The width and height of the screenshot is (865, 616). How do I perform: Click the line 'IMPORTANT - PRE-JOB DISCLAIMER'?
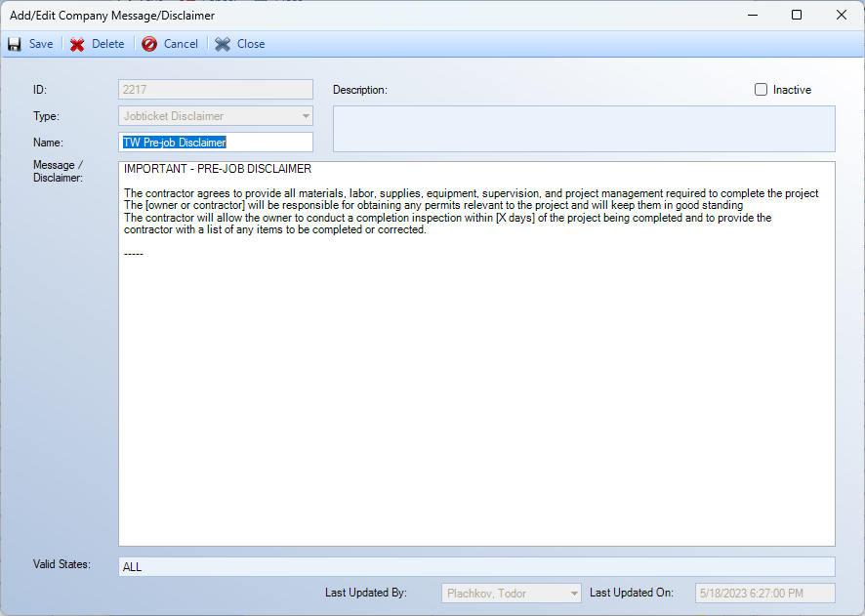click(x=218, y=169)
